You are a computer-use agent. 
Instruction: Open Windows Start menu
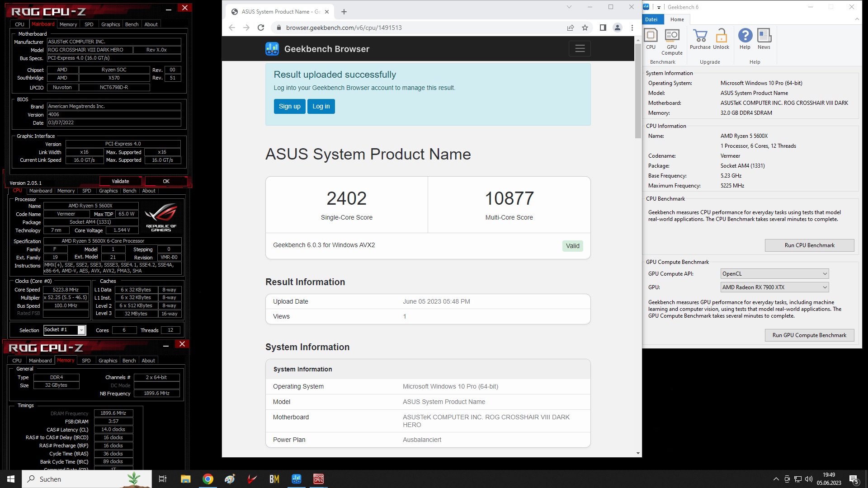[x=11, y=479]
